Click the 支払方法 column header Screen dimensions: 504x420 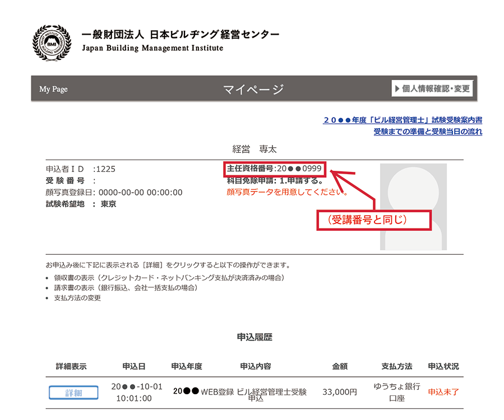[x=396, y=366]
